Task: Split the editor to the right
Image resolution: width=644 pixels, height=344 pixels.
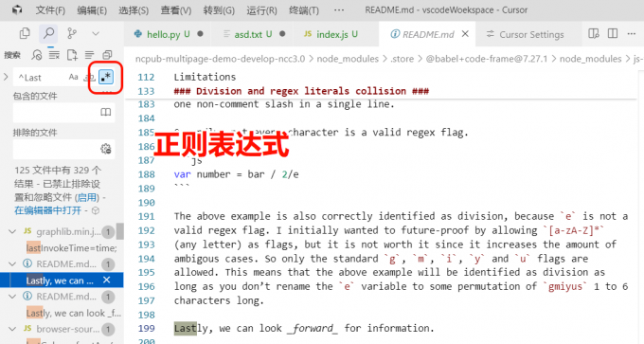Action: [613, 34]
